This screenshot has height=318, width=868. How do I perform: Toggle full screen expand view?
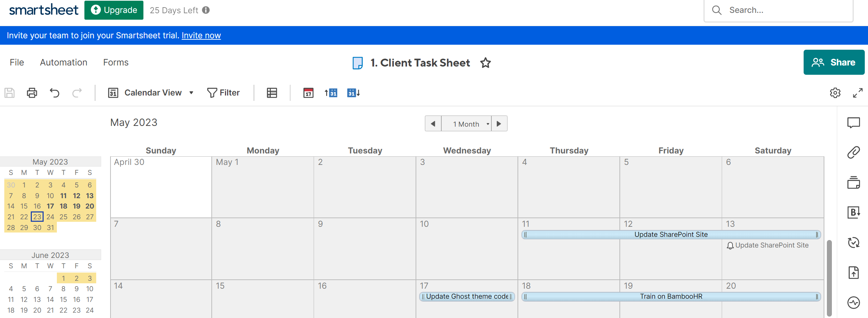tap(858, 93)
